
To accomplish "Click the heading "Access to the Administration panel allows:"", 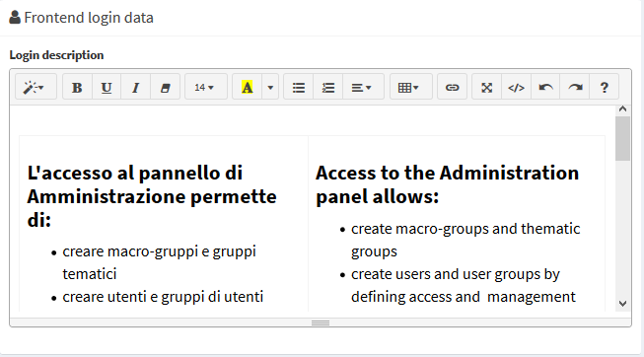I will tap(448, 184).
